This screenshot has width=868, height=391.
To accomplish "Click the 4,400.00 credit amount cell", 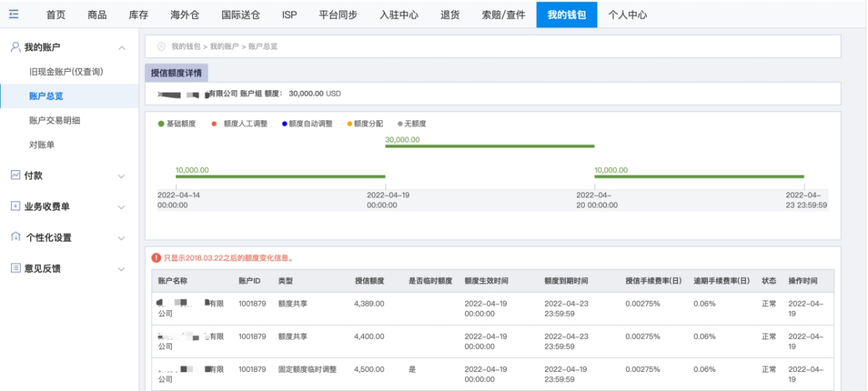I will tap(368, 336).
